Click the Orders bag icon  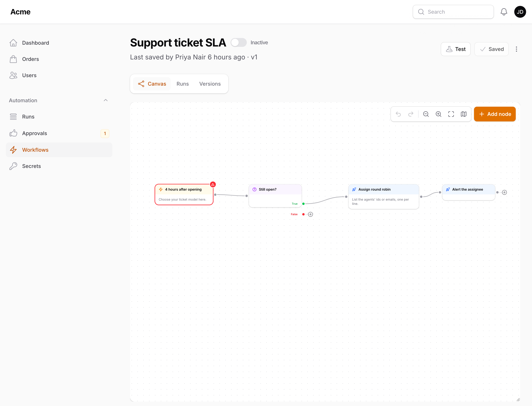point(13,59)
